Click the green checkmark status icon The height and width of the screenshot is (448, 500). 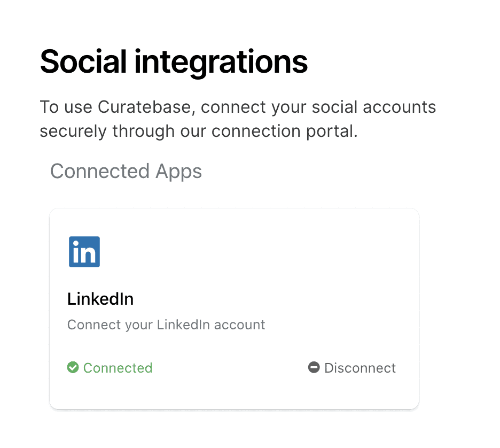73,368
